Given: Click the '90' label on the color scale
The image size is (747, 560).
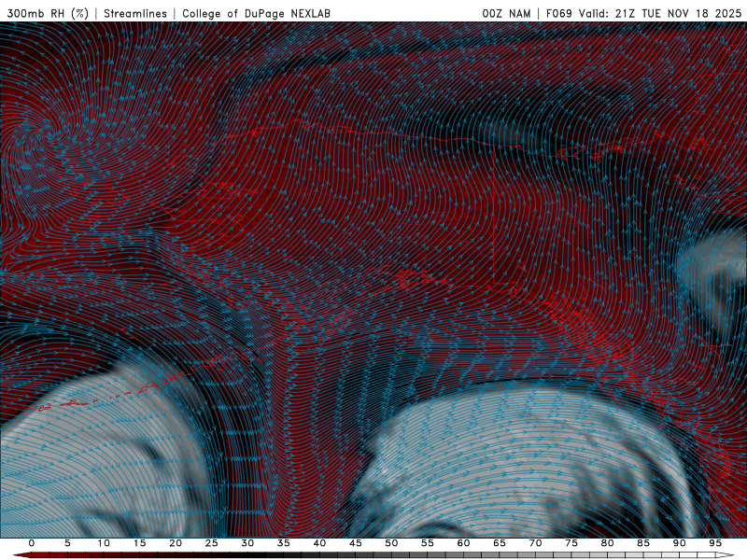Looking at the screenshot, I should pos(679,543).
